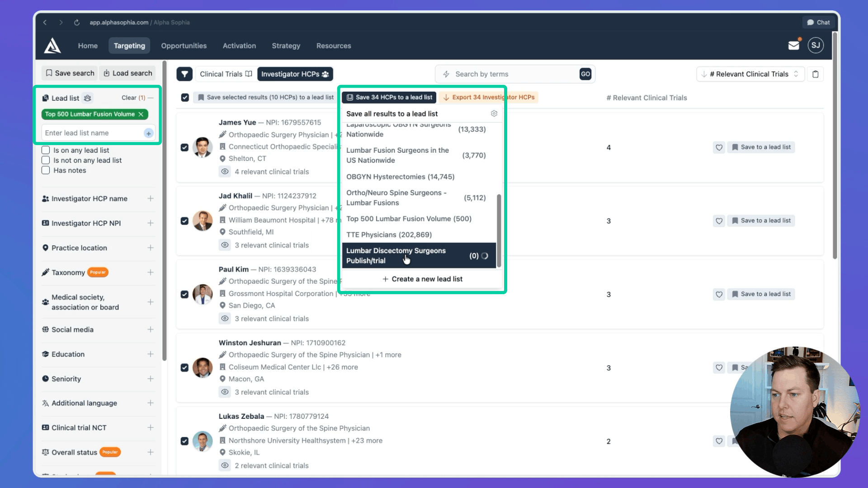Switch to Clinical Trials tab

(225, 74)
